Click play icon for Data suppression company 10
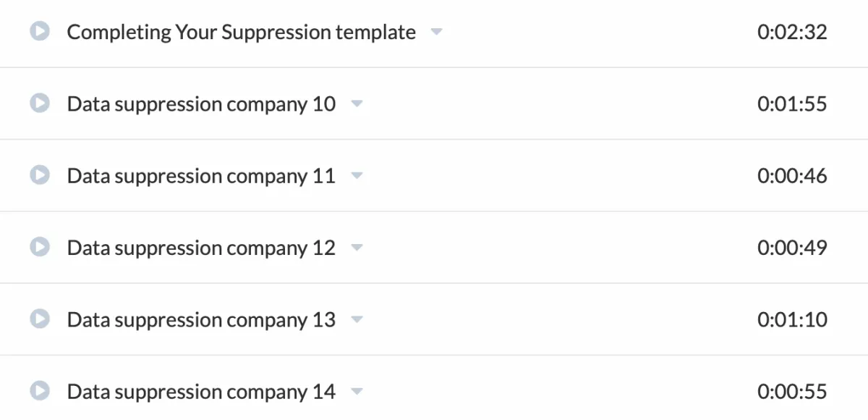Image resolution: width=868 pixels, height=420 pixels. click(40, 104)
